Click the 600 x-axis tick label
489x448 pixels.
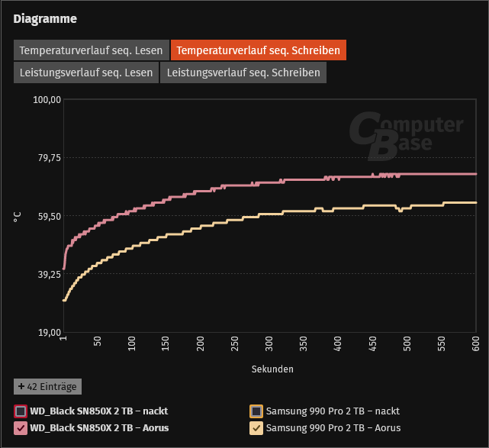tap(475, 343)
